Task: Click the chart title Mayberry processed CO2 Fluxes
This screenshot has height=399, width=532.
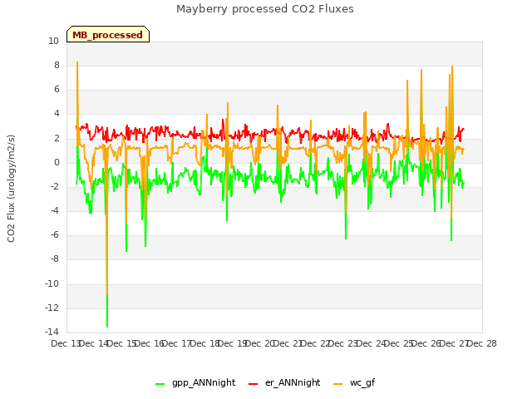Action: [x=265, y=9]
